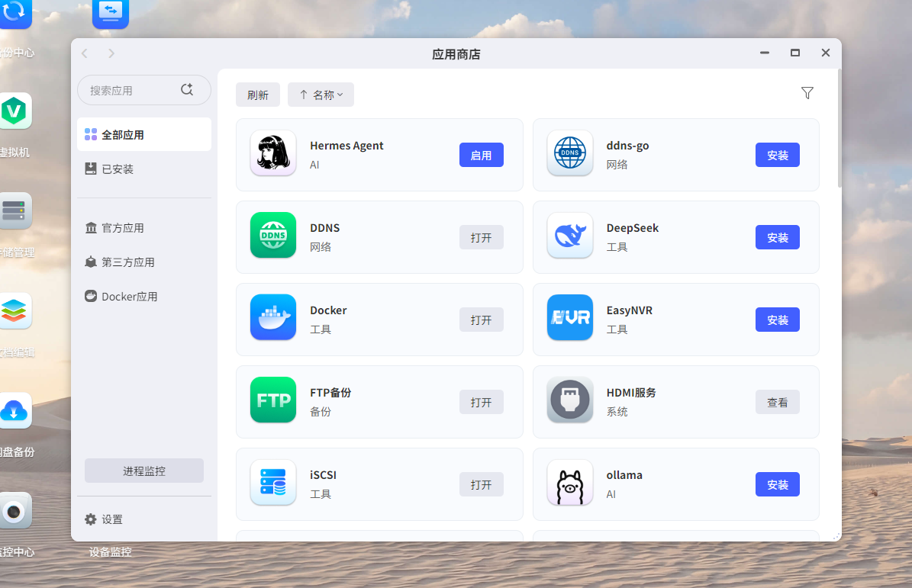Click the DeepSeek whale icon

point(570,236)
